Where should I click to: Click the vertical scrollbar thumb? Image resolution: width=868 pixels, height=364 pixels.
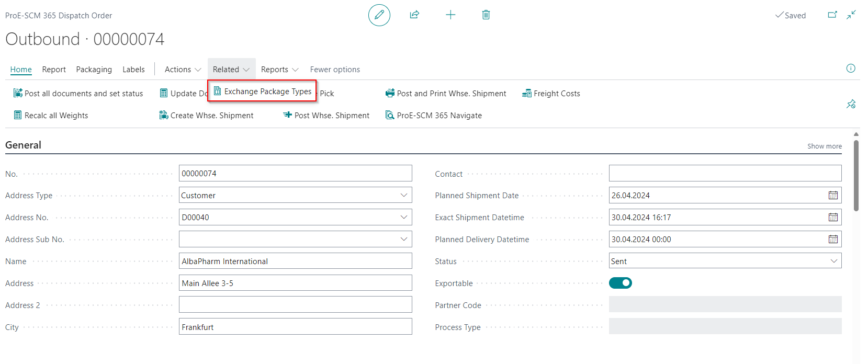click(856, 175)
